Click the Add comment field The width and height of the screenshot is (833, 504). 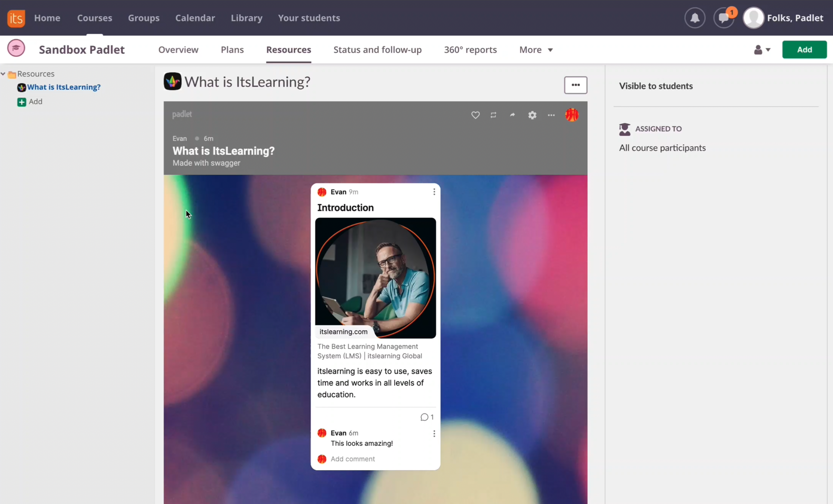(353, 459)
